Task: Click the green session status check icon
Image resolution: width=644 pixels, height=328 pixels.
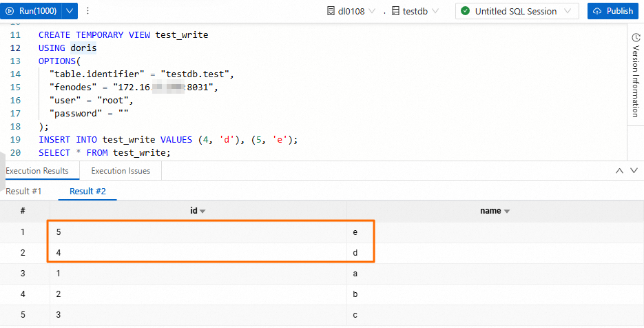Action: [466, 11]
